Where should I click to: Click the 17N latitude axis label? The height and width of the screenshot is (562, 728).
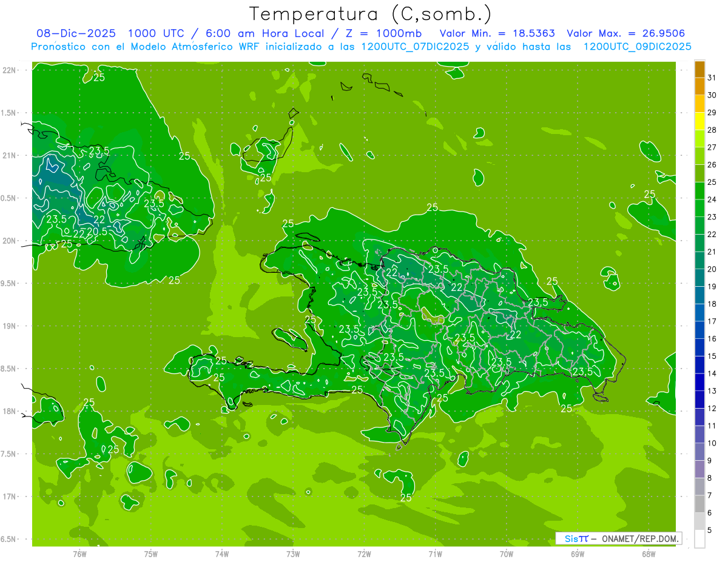[9, 497]
